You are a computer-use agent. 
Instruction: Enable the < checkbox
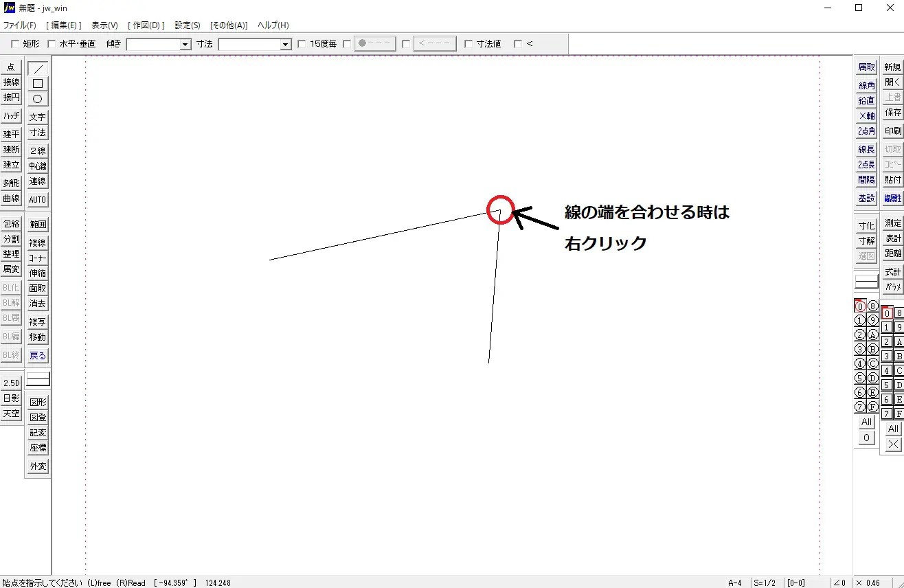tap(518, 44)
